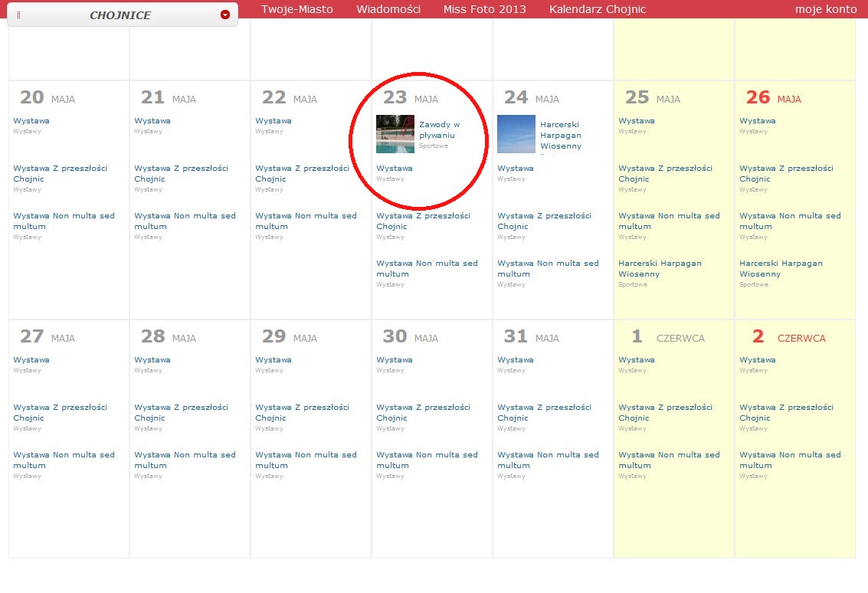Open the Wiadomości menu item
This screenshot has width=868, height=593.
click(x=388, y=9)
